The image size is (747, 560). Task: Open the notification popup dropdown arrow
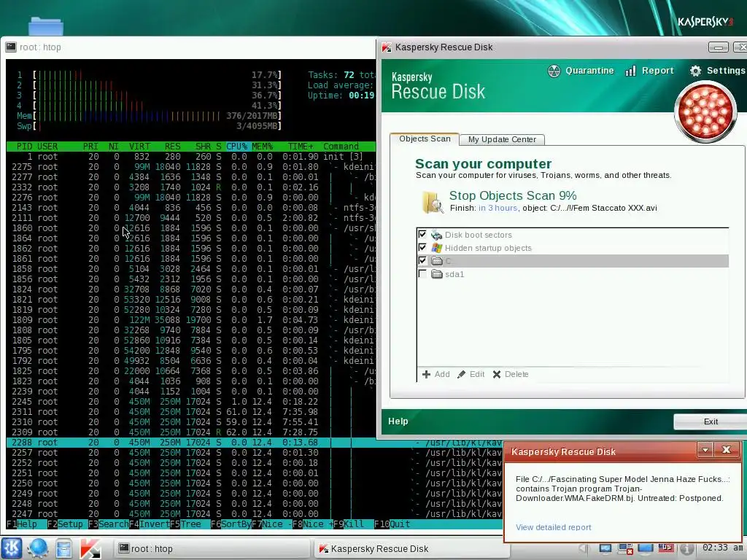click(705, 449)
